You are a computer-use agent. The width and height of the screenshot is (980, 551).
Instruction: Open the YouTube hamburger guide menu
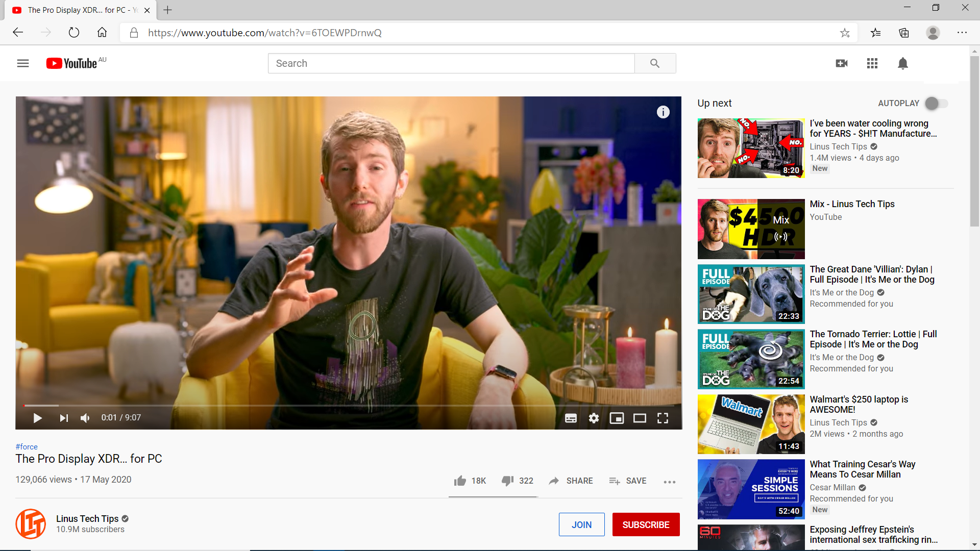(x=23, y=63)
